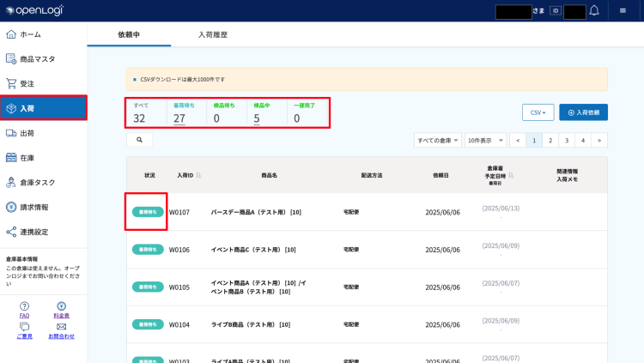Open the 10件表示 page size dropdown
This screenshot has width=644, height=363.
click(485, 140)
